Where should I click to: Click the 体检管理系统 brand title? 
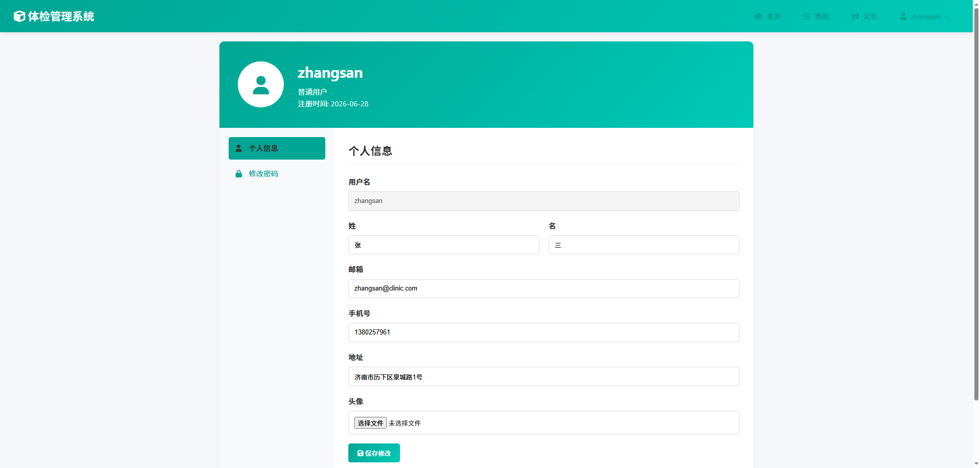click(x=61, y=16)
